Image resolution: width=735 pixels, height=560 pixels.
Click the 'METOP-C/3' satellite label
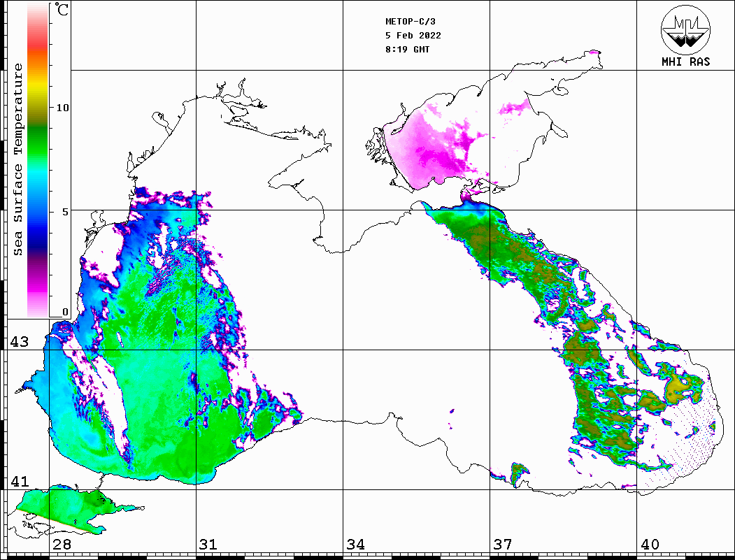[x=410, y=22]
